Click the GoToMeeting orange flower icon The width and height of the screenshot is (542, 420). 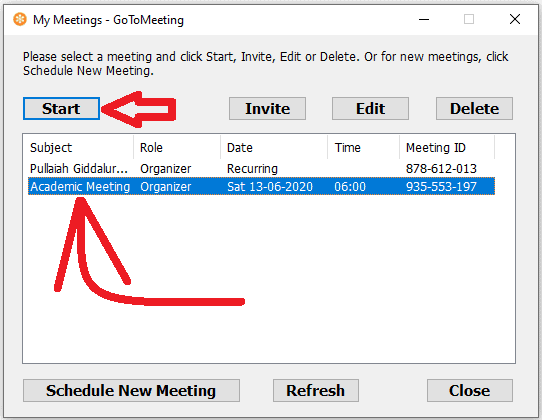[20, 19]
